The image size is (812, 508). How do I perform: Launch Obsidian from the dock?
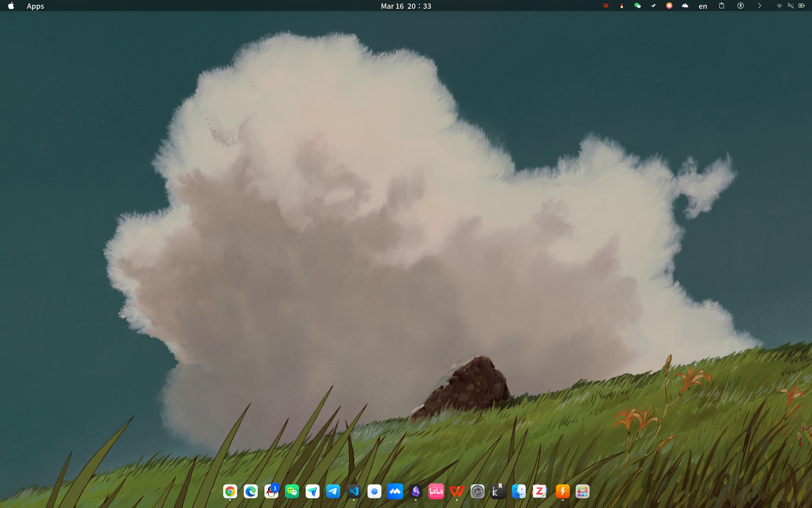click(x=416, y=492)
